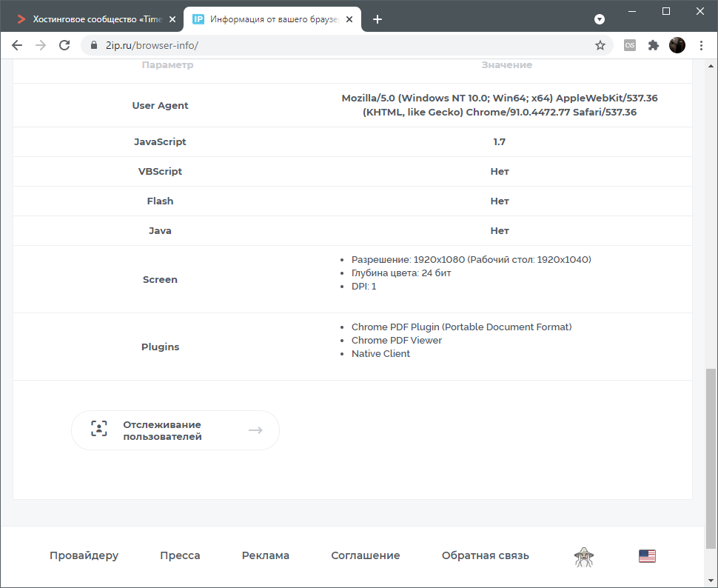
Task: Click the Нет value in the Flash row
Action: 500,201
